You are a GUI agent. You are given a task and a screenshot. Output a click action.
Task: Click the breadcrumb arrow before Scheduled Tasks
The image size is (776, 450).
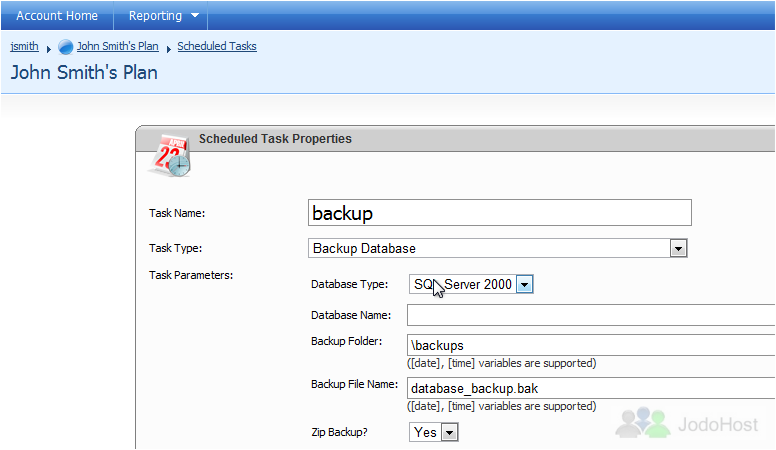coord(168,49)
